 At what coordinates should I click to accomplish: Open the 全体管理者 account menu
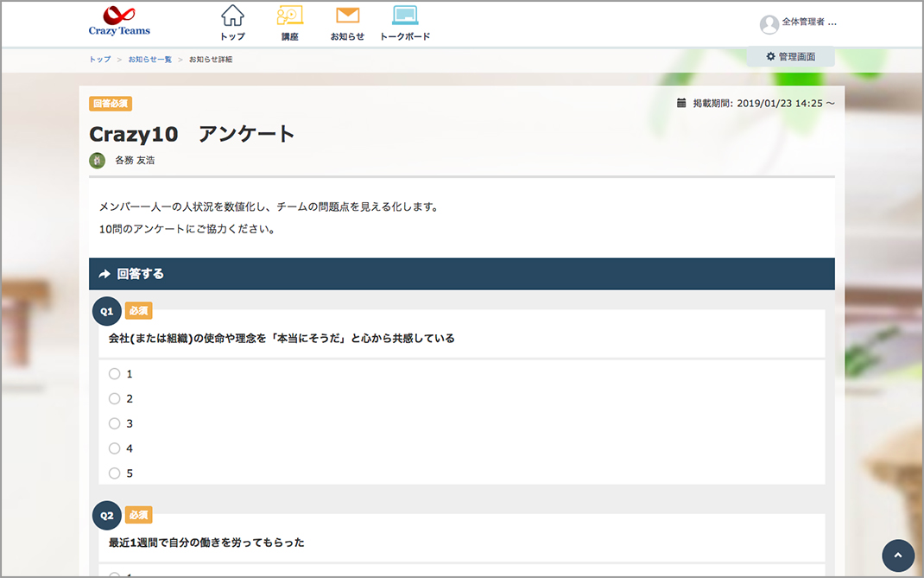click(x=808, y=22)
